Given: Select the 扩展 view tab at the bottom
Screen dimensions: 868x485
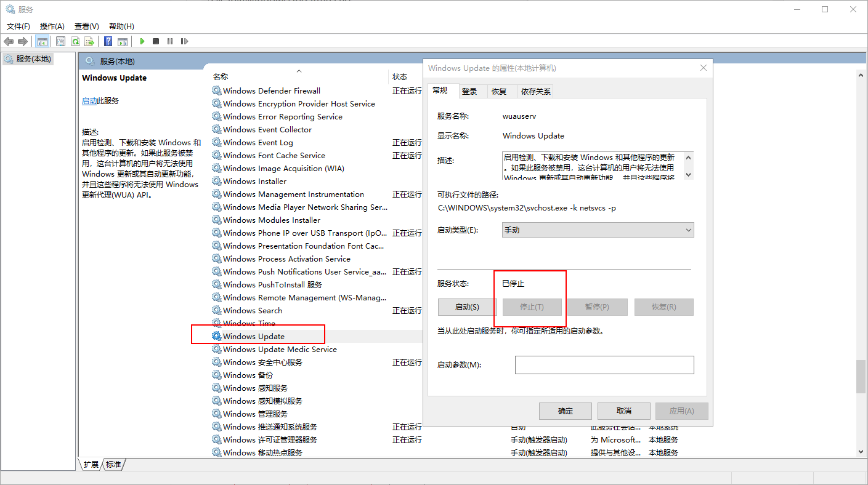Looking at the screenshot, I should click(x=91, y=465).
